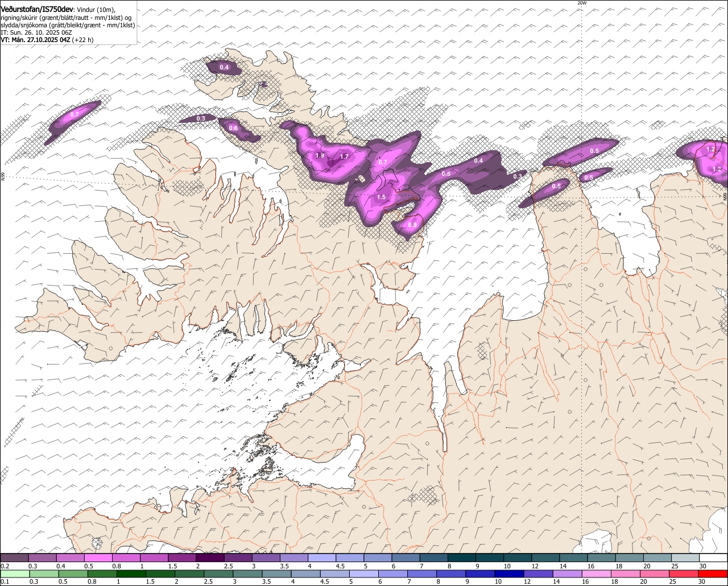Select the bright pink top-row swatch at 0.5
Image resolution: width=728 pixels, height=586 pixels.
coord(98,558)
